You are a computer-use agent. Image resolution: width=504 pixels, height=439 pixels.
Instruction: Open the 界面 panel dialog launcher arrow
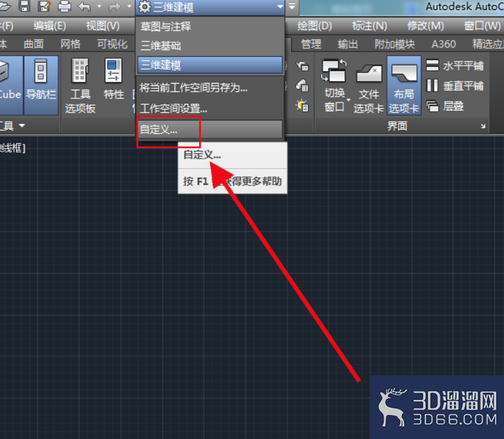coord(483,126)
